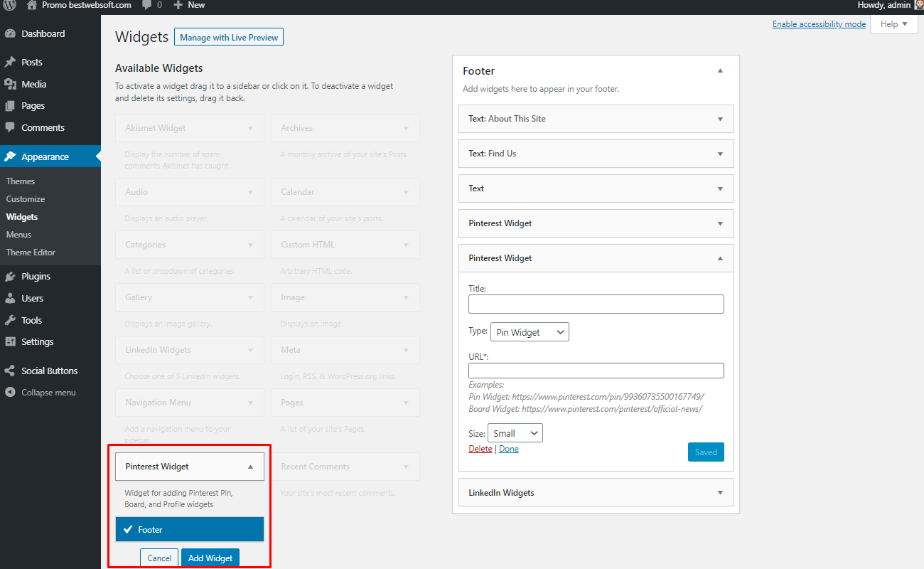This screenshot has height=569, width=924.
Task: Expand the Navigation Menu available widget
Action: click(x=250, y=403)
